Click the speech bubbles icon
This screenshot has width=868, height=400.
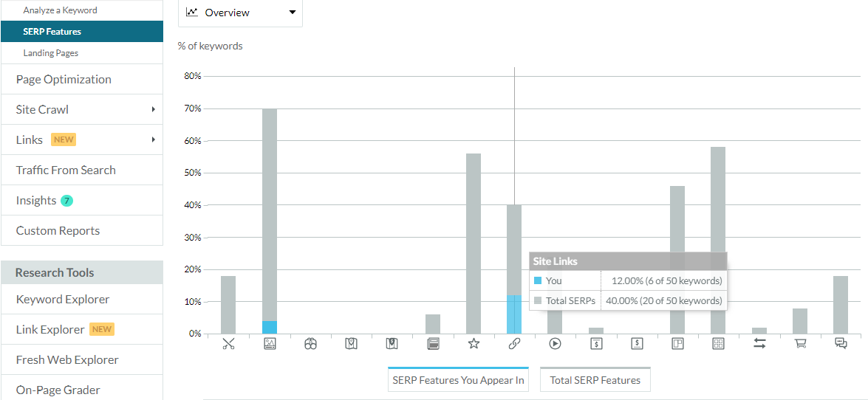(841, 343)
